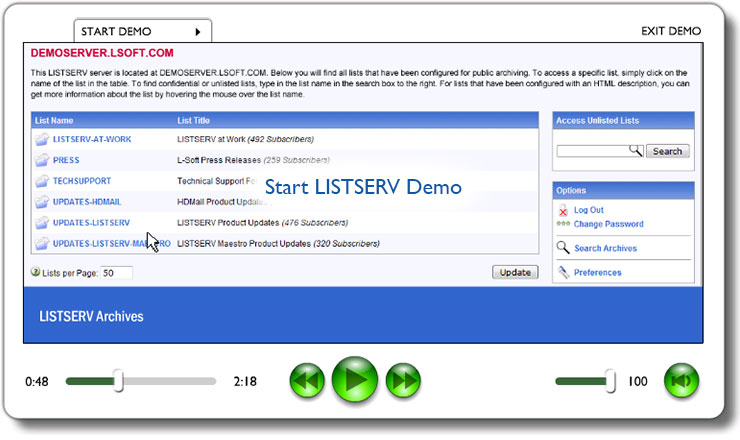This screenshot has height=440, width=740.
Task: Click the volume value 100
Action: pyautogui.click(x=638, y=381)
